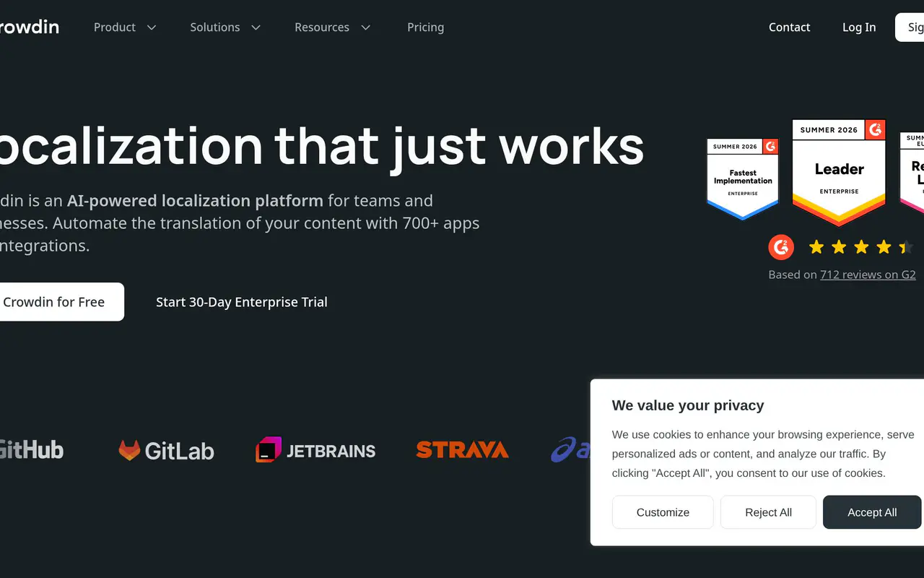Expand the Solutions dropdown menu

click(225, 27)
